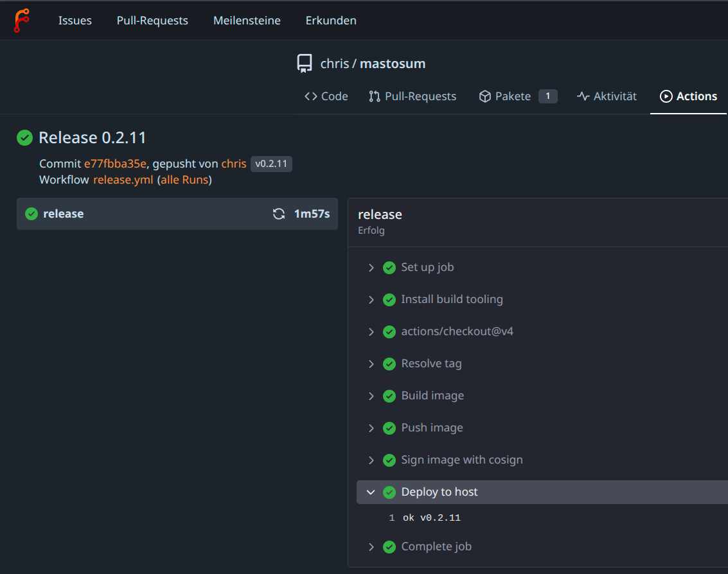728x574 pixels.
Task: Switch to the Code tab
Action: [326, 96]
